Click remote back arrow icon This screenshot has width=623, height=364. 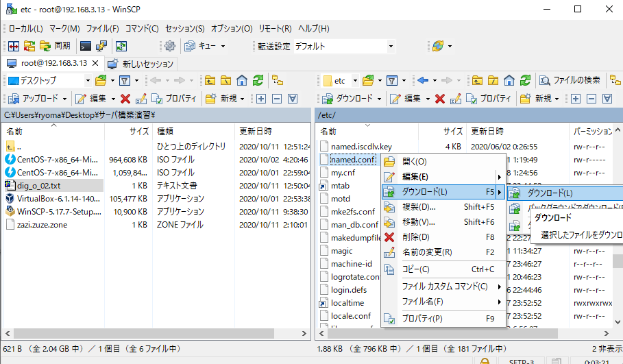pyautogui.click(x=423, y=81)
